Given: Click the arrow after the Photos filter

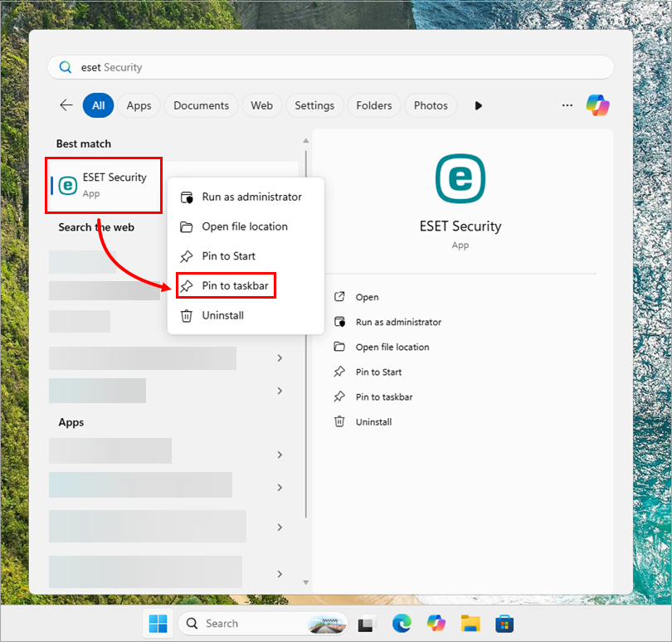Looking at the screenshot, I should [x=477, y=105].
